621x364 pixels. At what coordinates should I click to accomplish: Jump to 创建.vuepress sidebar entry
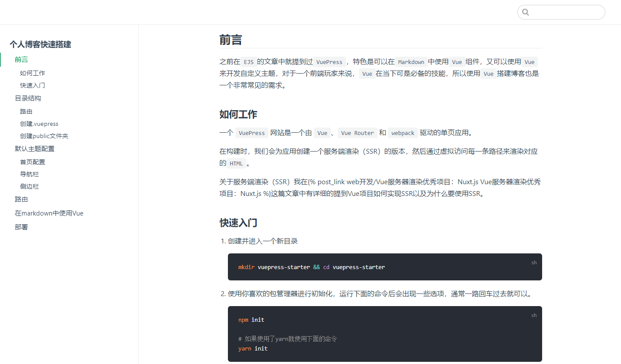click(39, 124)
